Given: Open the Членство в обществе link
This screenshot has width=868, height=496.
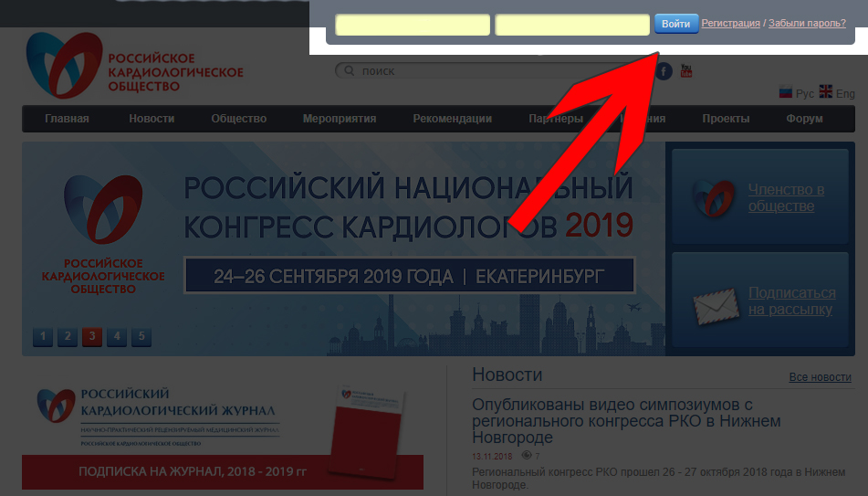Looking at the screenshot, I should 786,198.
